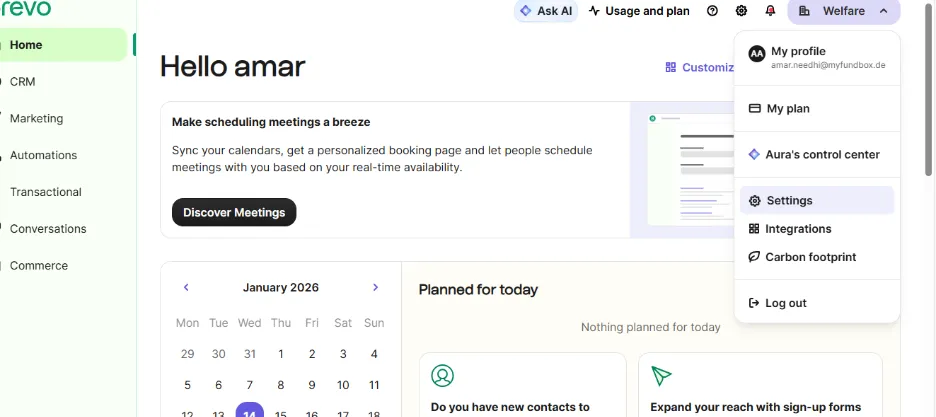Click the gear icon in top bar
Screen dimensions: 936x417
741,11
